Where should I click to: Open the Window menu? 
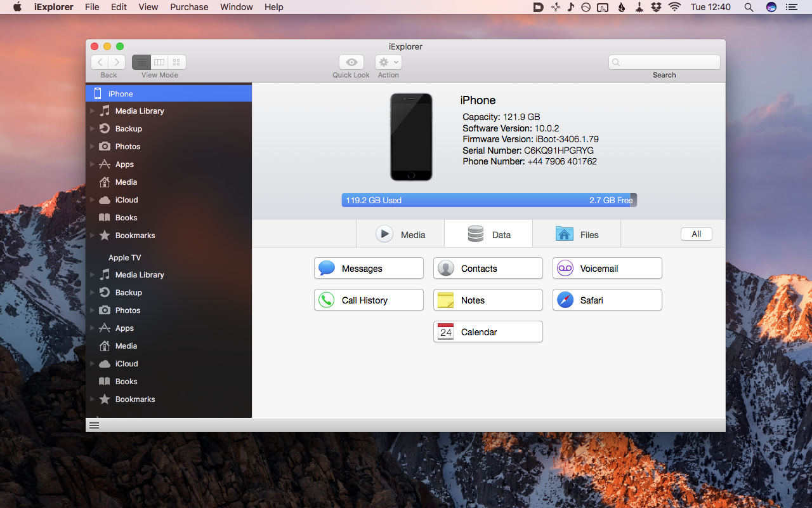click(x=236, y=7)
